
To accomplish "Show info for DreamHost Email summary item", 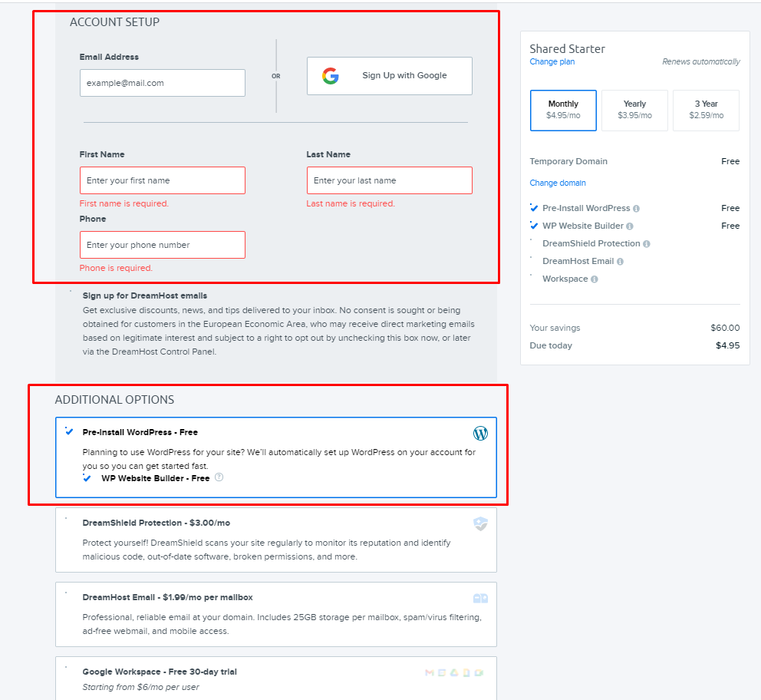I will [621, 262].
